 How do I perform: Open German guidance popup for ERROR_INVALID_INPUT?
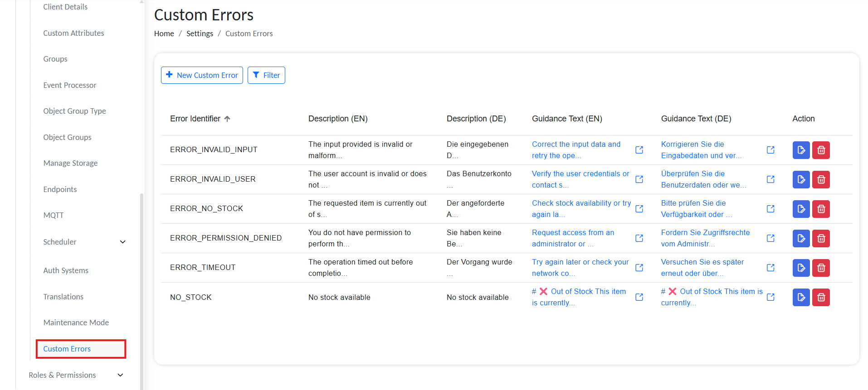tap(770, 150)
